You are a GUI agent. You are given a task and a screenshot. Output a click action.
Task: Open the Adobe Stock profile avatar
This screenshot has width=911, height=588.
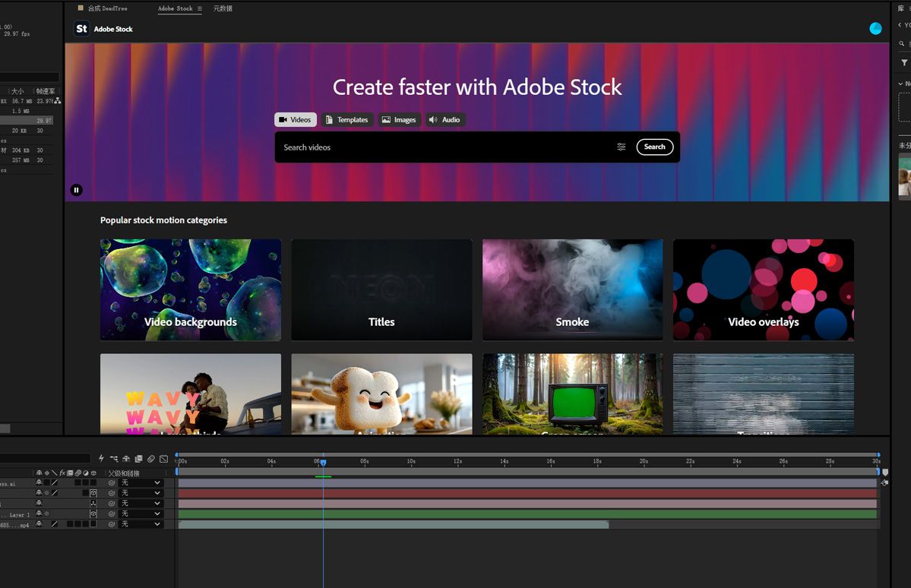point(875,28)
